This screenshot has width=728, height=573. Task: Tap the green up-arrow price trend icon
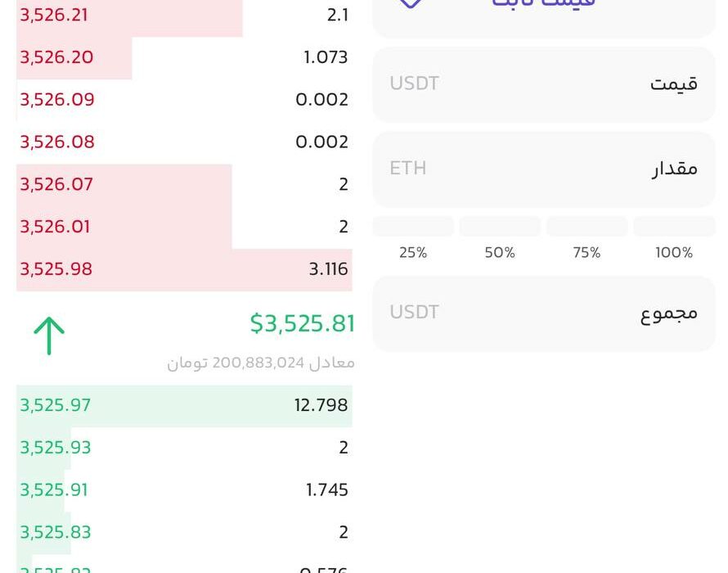(49, 336)
